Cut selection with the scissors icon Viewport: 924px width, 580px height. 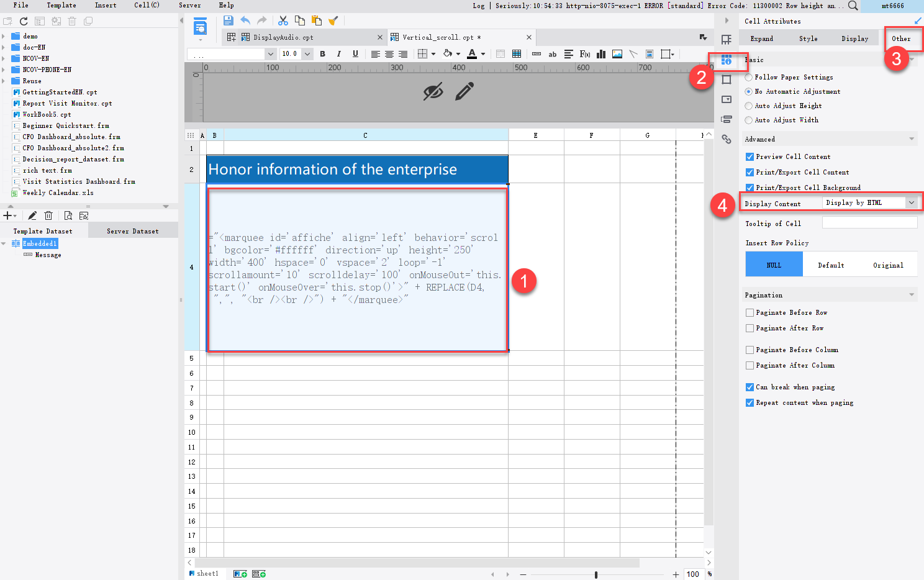283,20
